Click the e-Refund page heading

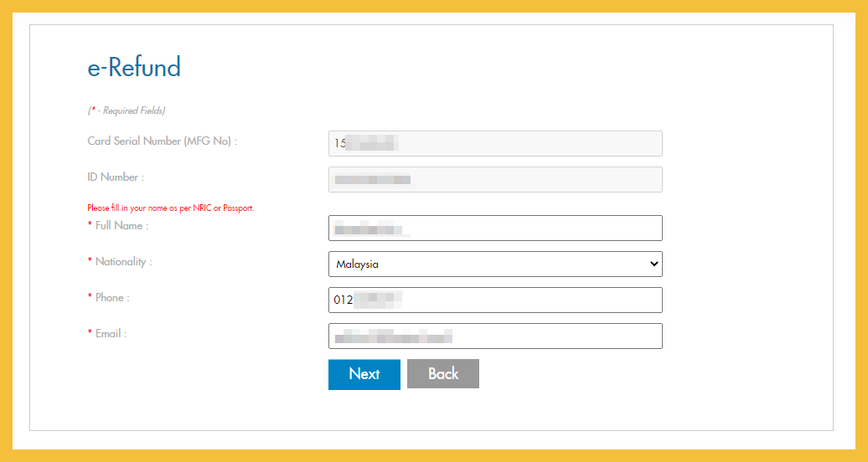tap(134, 67)
